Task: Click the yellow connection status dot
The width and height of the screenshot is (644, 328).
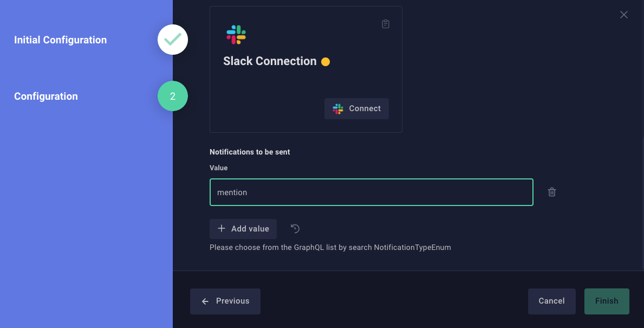Action: [326, 62]
